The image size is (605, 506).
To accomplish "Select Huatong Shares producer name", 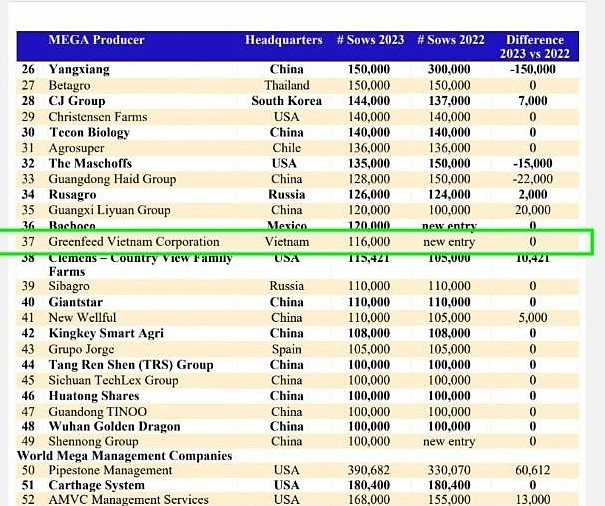I will pyautogui.click(x=94, y=396).
